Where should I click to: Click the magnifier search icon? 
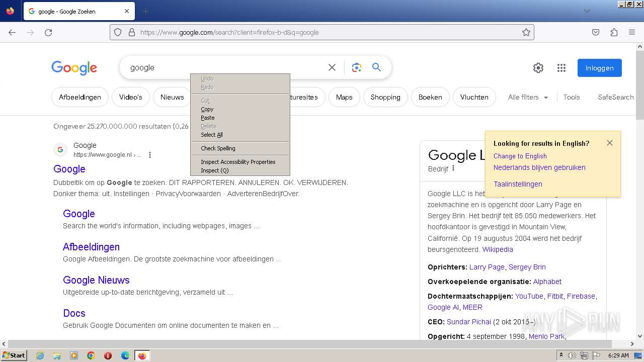pos(376,67)
